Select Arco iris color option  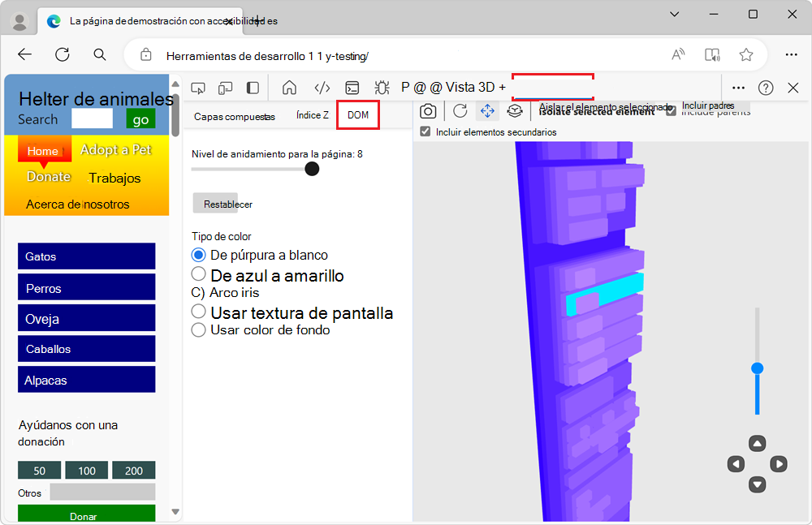225,293
